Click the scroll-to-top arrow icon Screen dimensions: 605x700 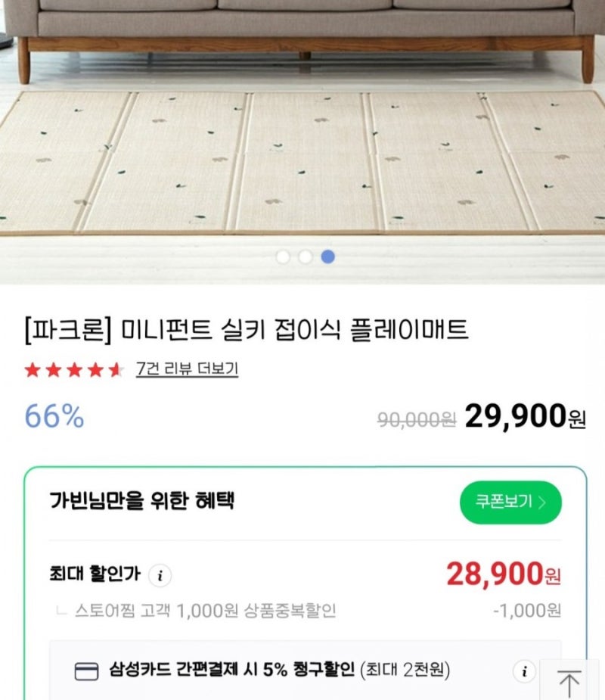(x=568, y=681)
